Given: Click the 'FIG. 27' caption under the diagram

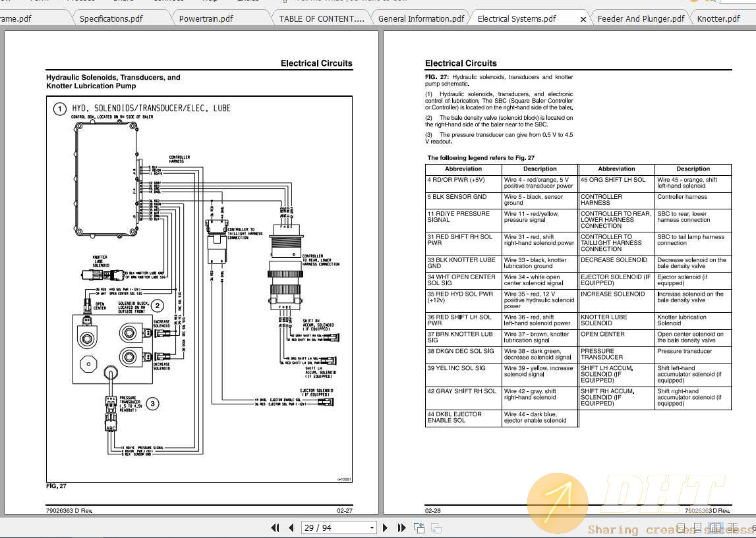Looking at the screenshot, I should [x=56, y=486].
